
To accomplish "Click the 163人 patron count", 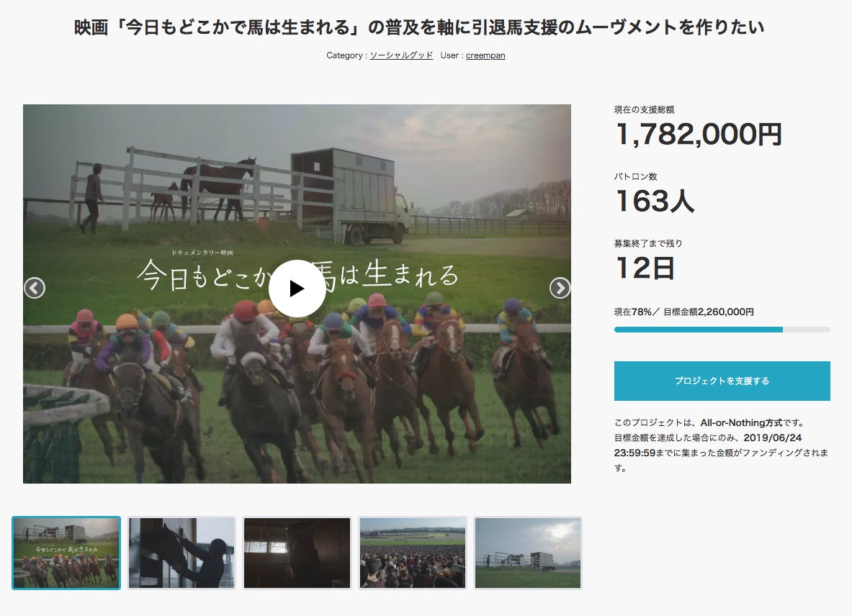I will [655, 201].
